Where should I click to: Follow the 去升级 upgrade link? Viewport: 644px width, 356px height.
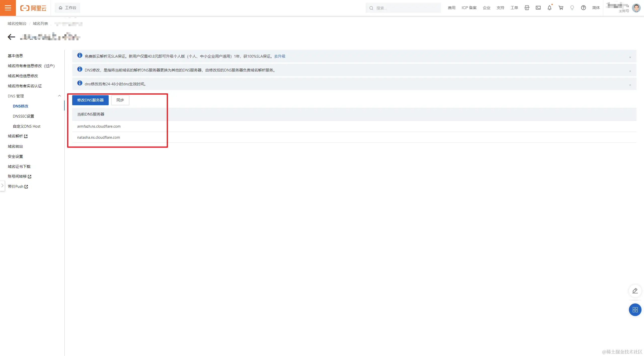[x=279, y=56]
